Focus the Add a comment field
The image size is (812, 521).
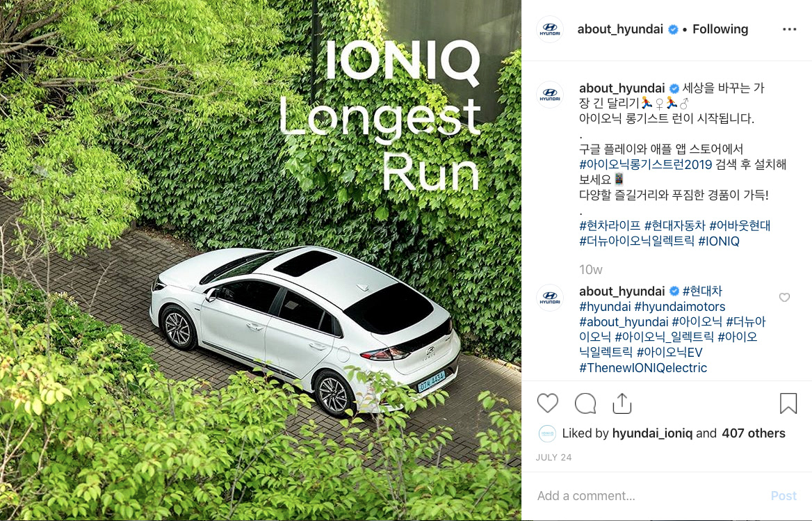pyautogui.click(x=647, y=496)
